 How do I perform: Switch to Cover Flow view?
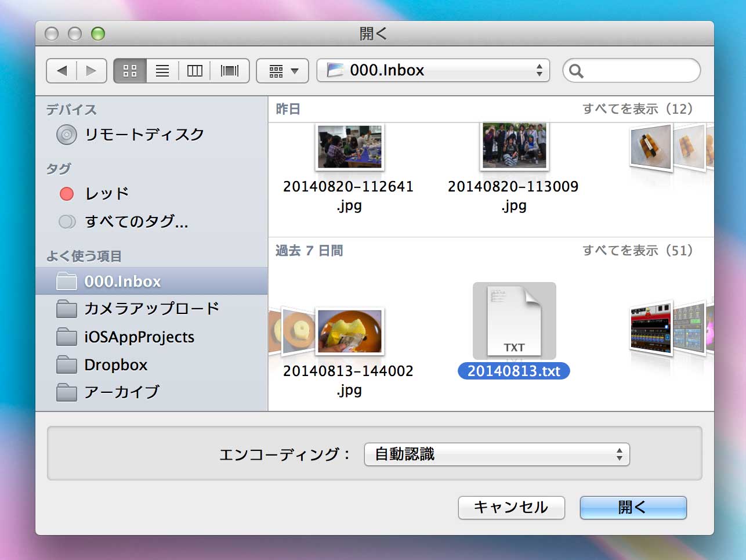(x=230, y=71)
